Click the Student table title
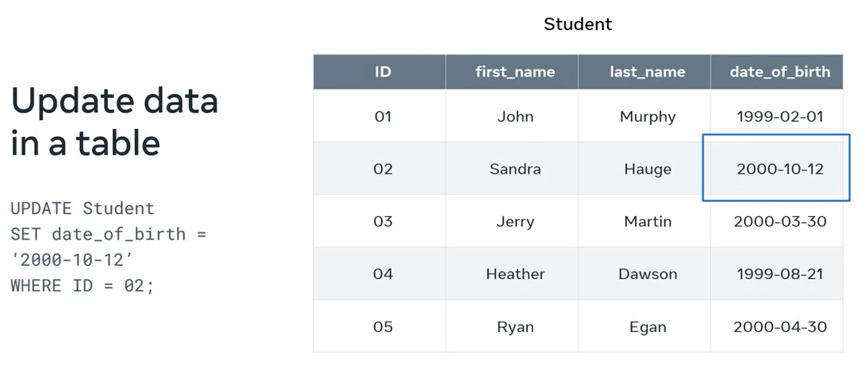This screenshot has height=385, width=868. [x=577, y=24]
